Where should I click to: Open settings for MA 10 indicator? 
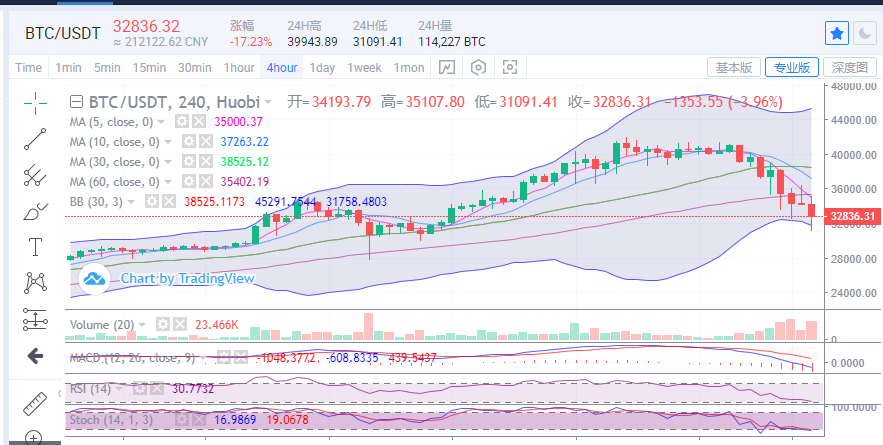click(189, 141)
